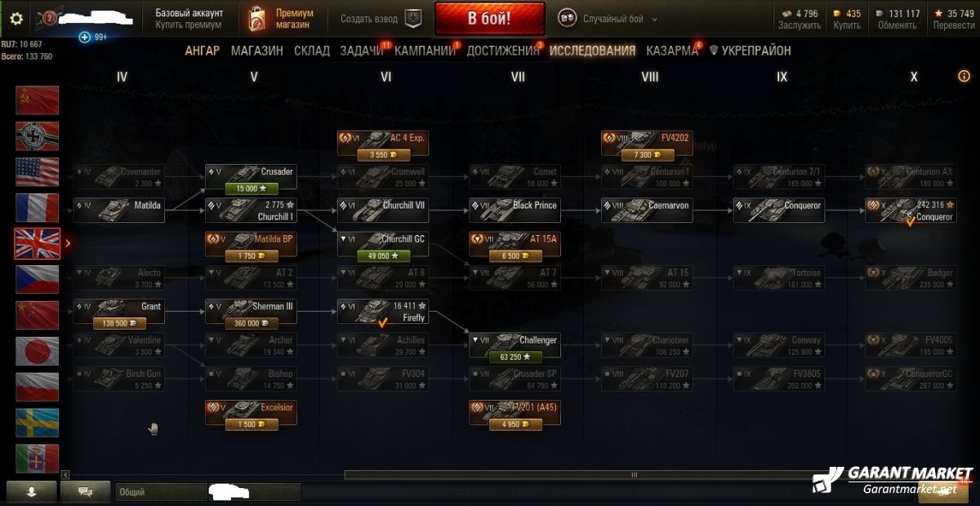Start battle with В бой! button
Viewport: 980px width, 506px height.
coord(490,19)
